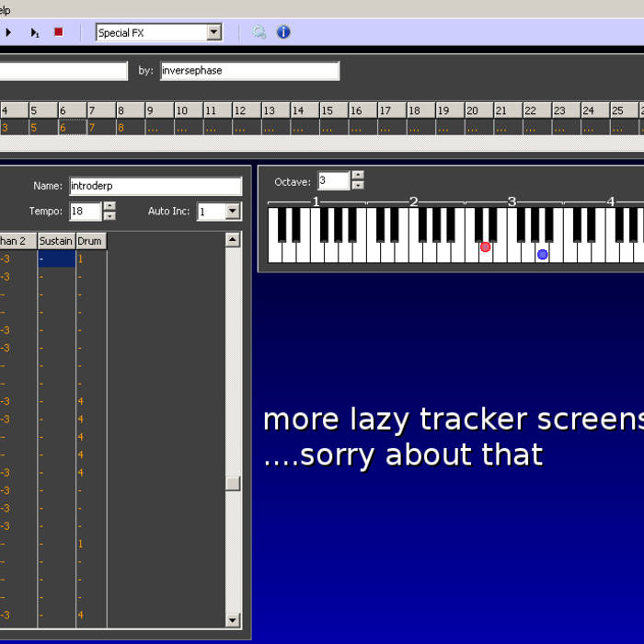Click the author field containing inversephase
644x644 pixels.
click(x=249, y=71)
